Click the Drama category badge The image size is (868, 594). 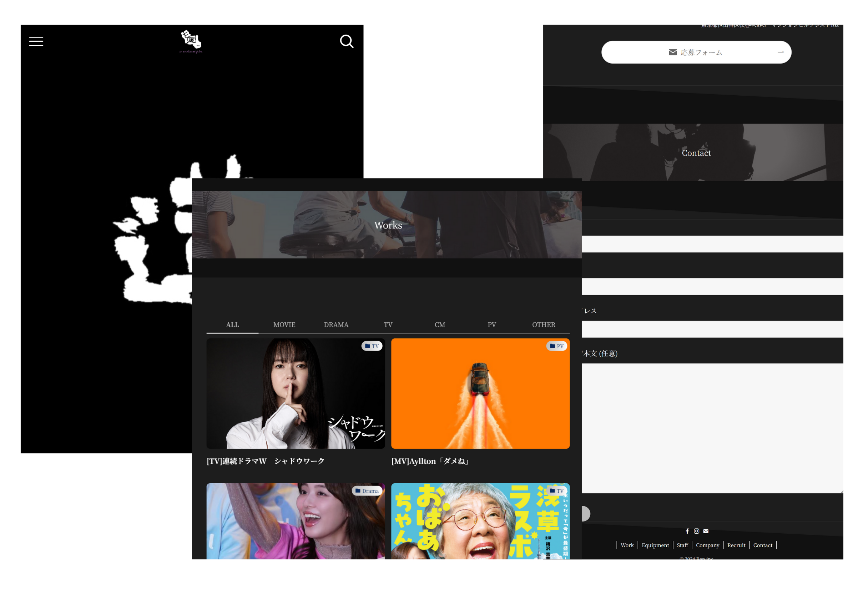(x=367, y=490)
